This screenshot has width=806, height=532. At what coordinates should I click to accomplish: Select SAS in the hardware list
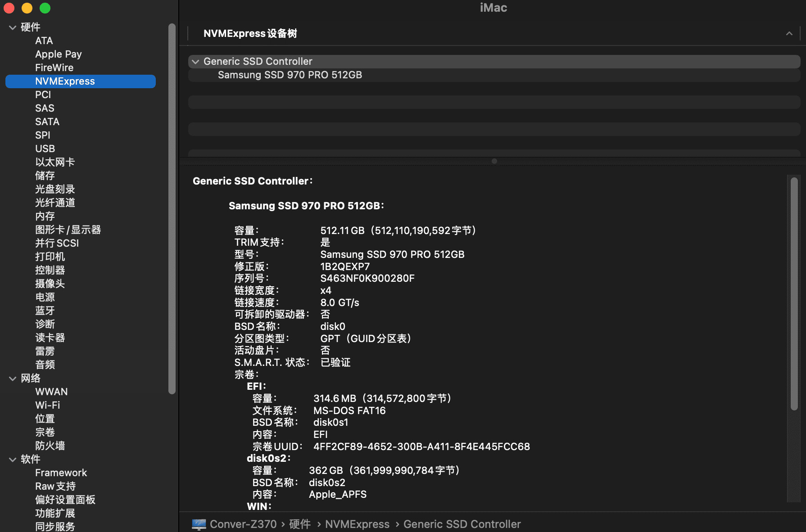click(45, 108)
